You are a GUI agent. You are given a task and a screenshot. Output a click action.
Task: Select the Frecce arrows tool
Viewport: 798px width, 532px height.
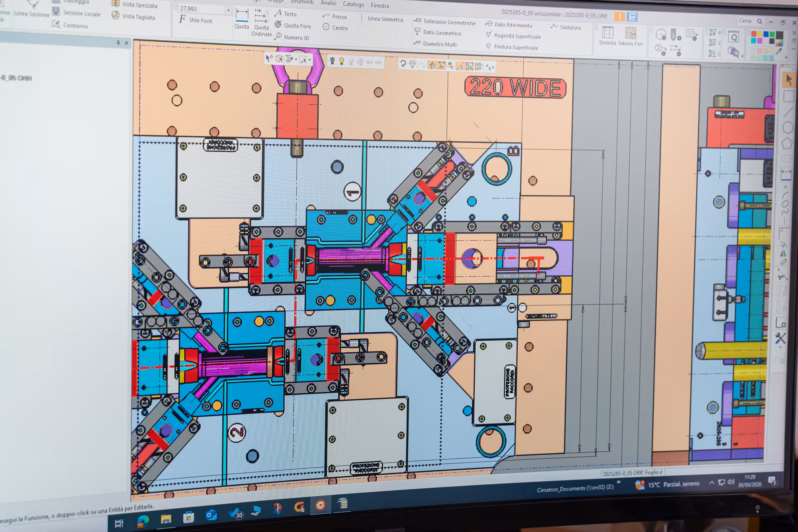[335, 17]
